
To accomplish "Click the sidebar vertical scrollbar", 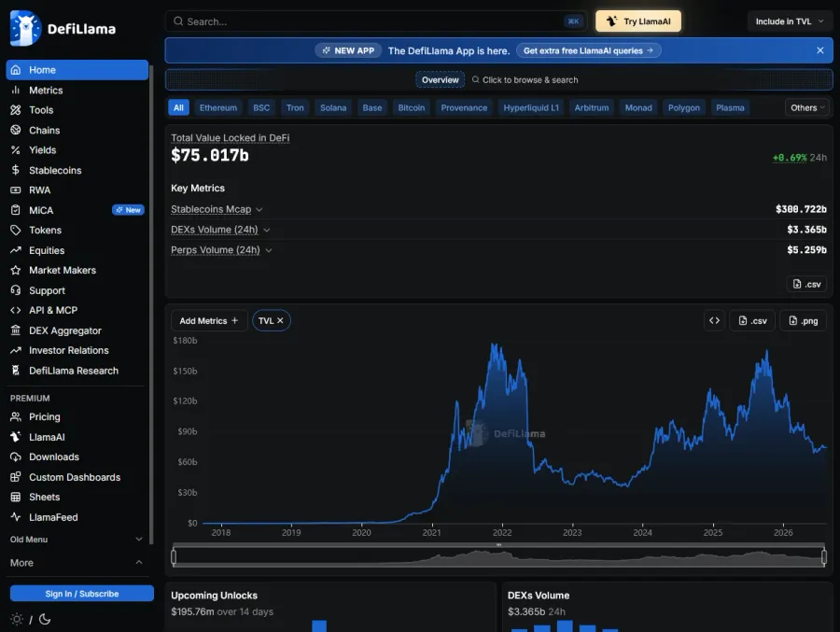I will [151, 304].
